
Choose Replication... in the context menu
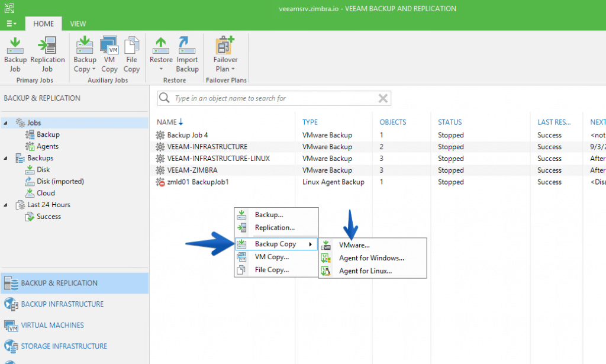276,228
